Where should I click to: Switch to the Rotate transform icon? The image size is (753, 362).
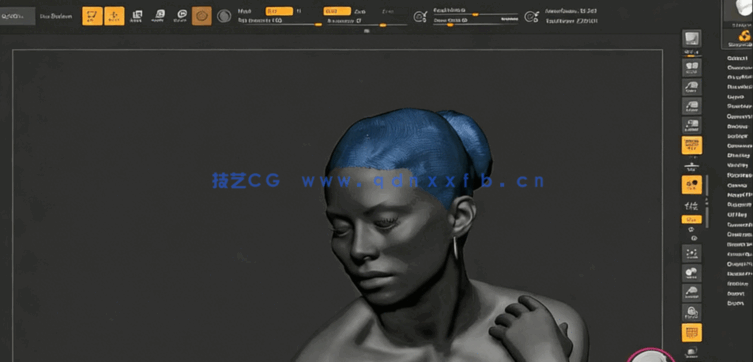(181, 16)
